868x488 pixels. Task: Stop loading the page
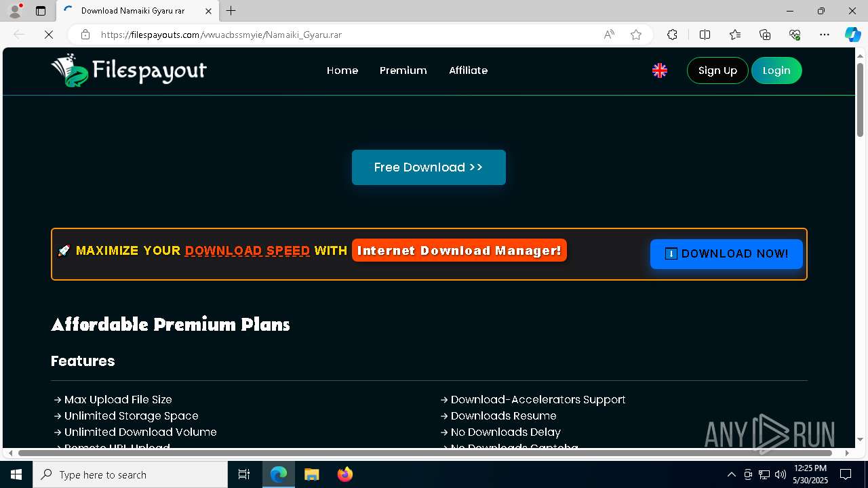point(49,35)
